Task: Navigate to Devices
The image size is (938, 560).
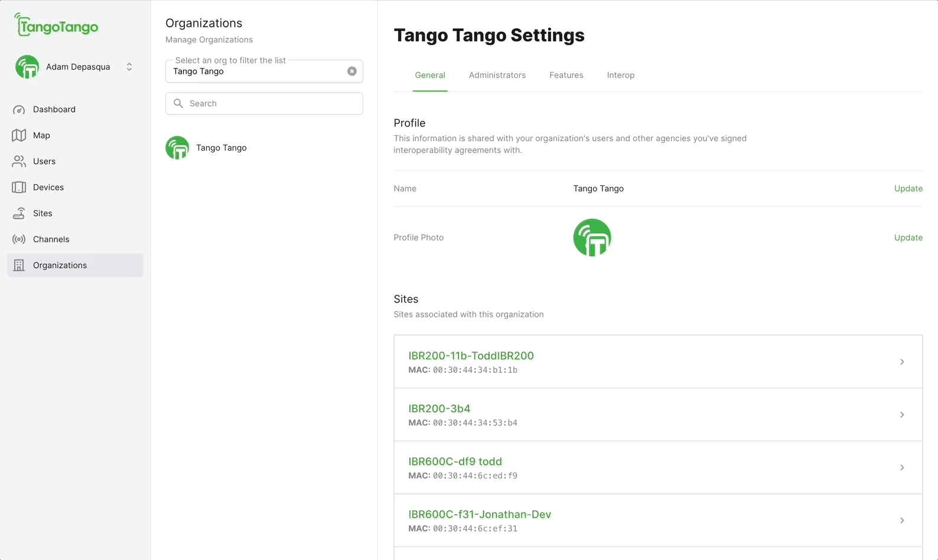Action: coord(75,187)
